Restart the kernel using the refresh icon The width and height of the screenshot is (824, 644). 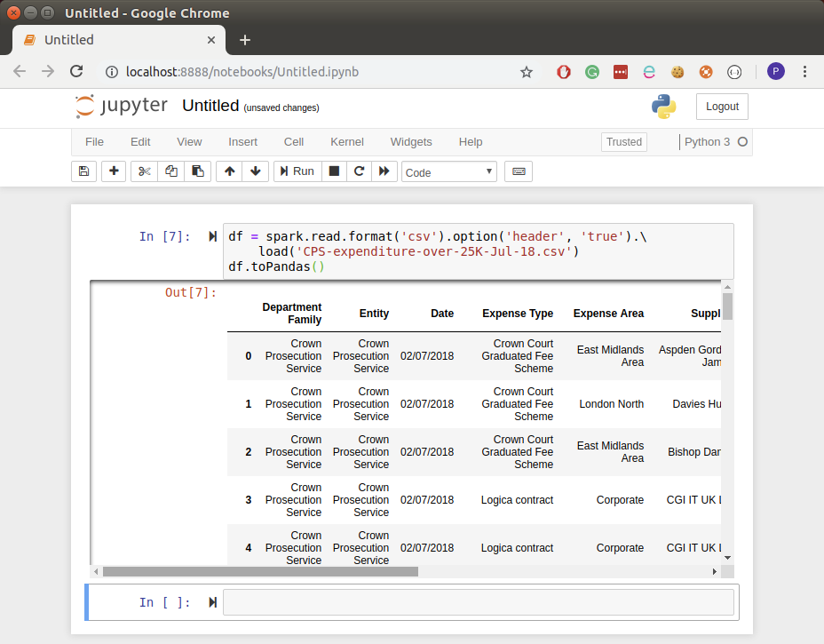coord(359,171)
